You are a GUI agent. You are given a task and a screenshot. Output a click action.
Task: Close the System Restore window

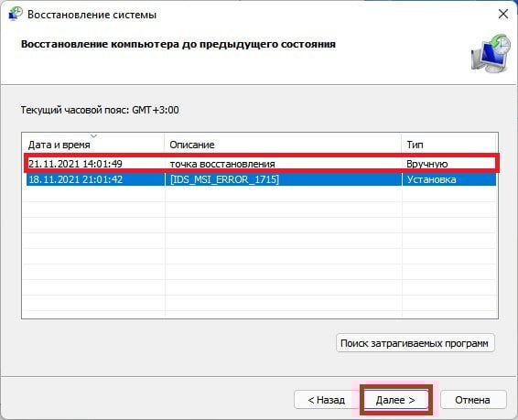pos(502,14)
